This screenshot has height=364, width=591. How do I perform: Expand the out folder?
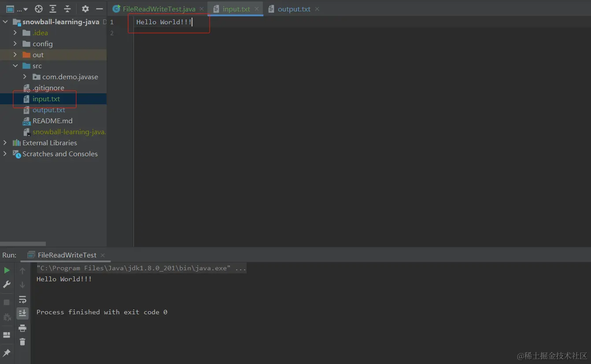(x=15, y=55)
